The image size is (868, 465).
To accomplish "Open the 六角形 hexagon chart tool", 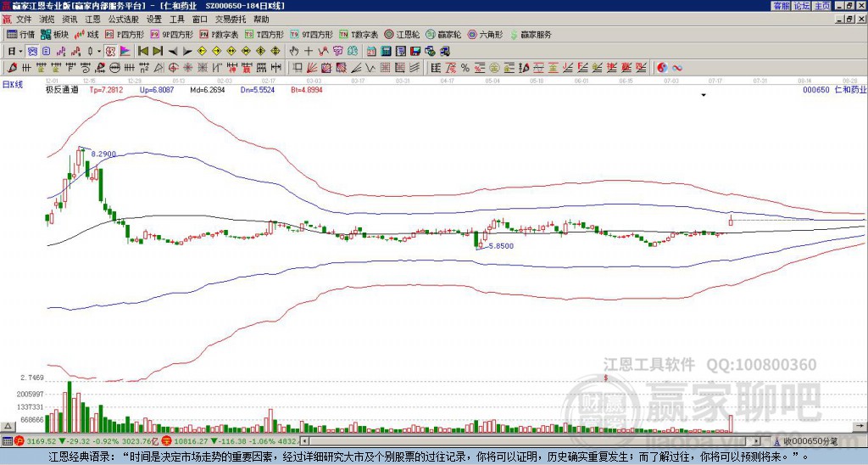I will pos(485,35).
